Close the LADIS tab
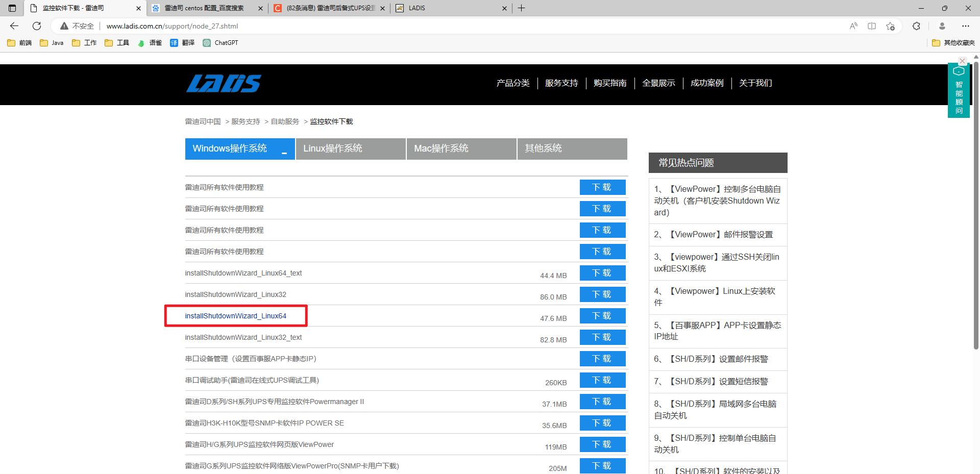This screenshot has width=980, height=474. point(504,8)
